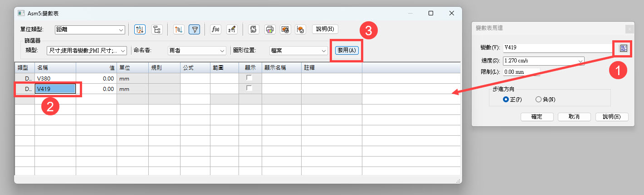
Task: Check the 顯示 checkbox for V419
Action: [x=249, y=89]
